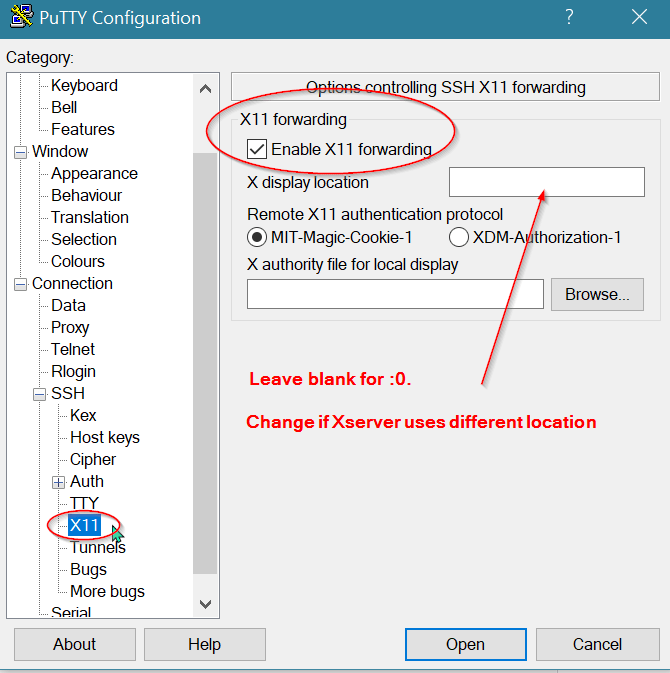The width and height of the screenshot is (670, 673).
Task: Show About PuTTY information
Action: click(x=75, y=644)
